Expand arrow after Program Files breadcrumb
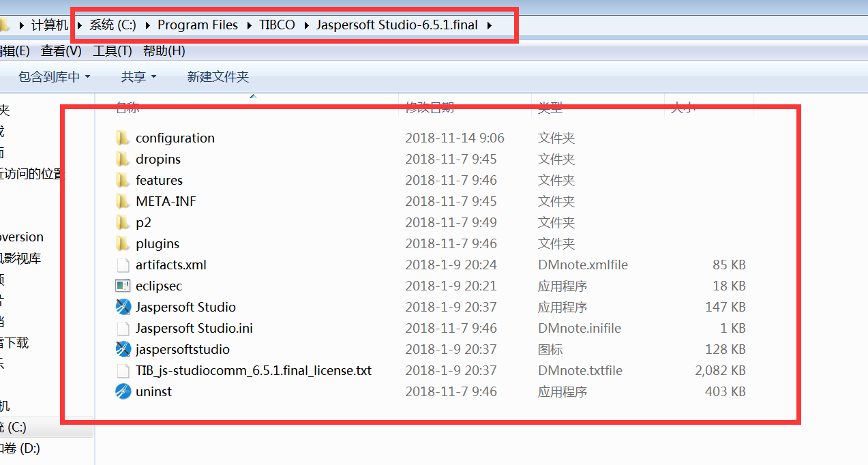This screenshot has height=465, width=868. 249,25
